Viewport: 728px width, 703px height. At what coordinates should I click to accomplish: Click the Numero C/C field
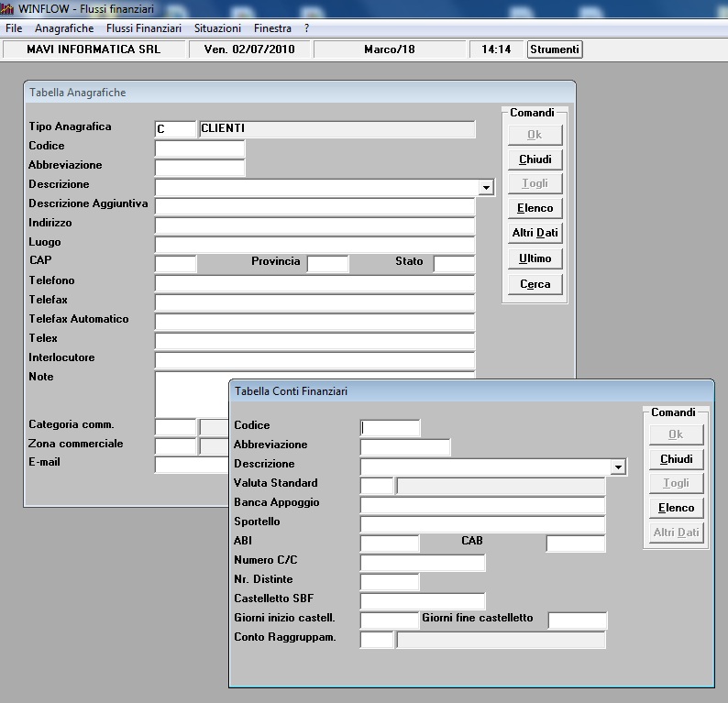tap(423, 563)
